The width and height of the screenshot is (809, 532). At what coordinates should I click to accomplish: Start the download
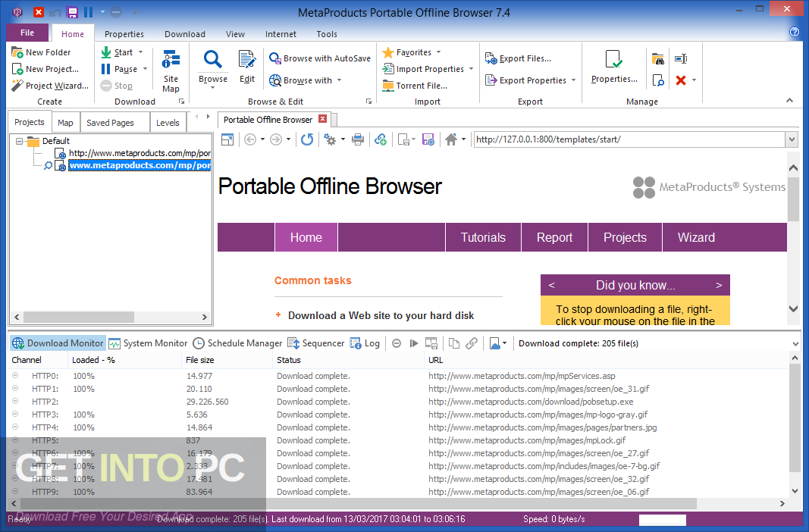[118, 52]
